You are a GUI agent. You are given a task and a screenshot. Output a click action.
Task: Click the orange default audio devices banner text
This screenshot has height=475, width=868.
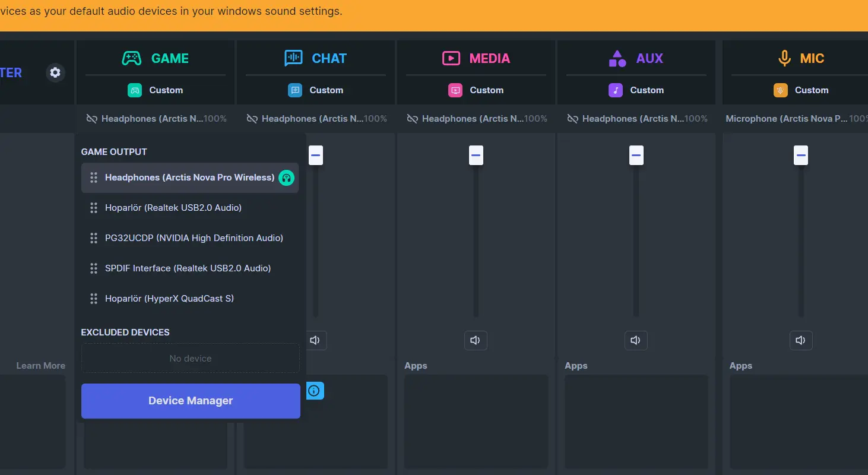(x=171, y=11)
